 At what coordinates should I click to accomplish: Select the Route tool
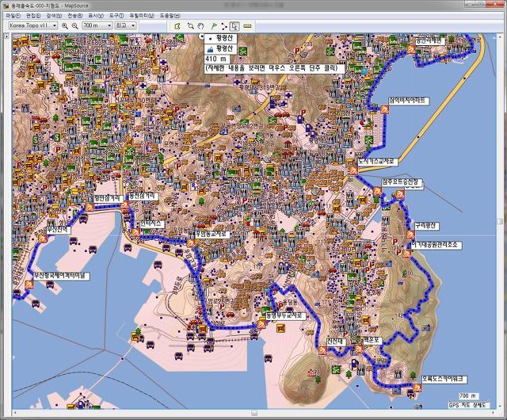224,26
